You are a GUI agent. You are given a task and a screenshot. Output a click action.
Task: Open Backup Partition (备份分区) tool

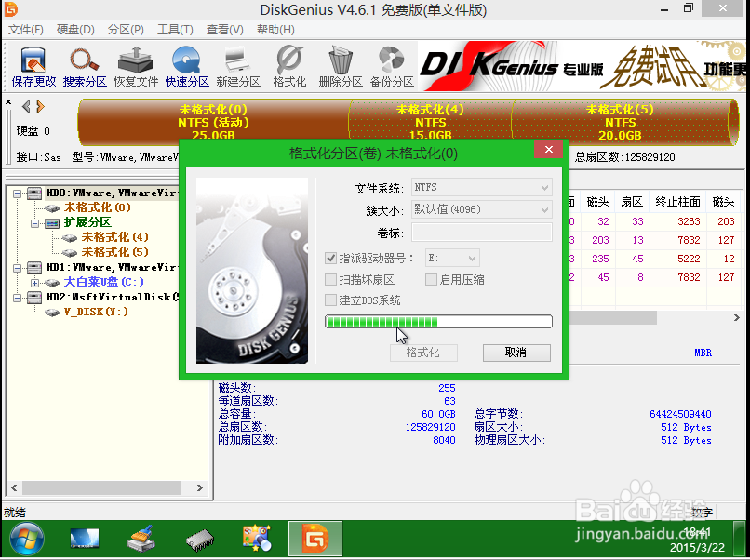click(392, 66)
